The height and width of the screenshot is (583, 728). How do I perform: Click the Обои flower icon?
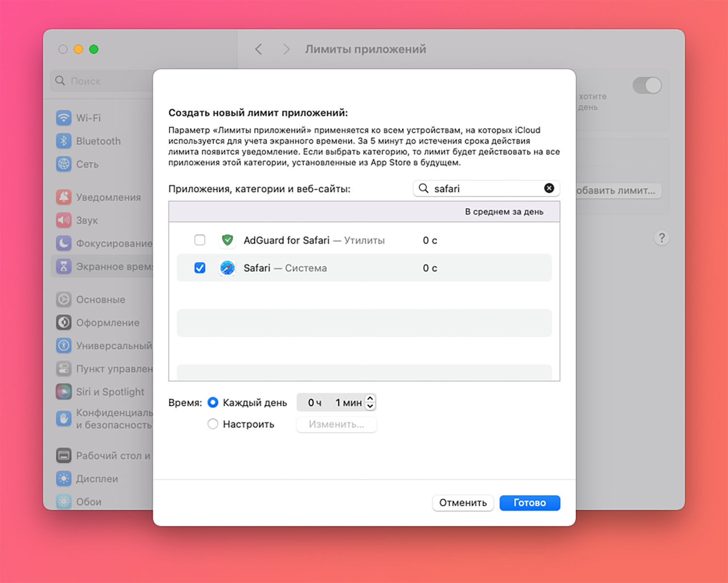point(64,501)
